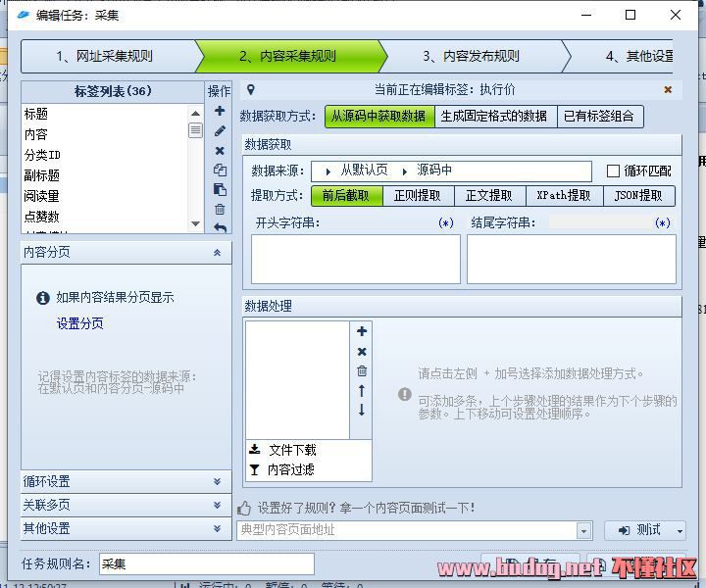Screen dimensions: 706x588
Task: Enable the 循环匹配 checkbox
Action: click(x=613, y=171)
